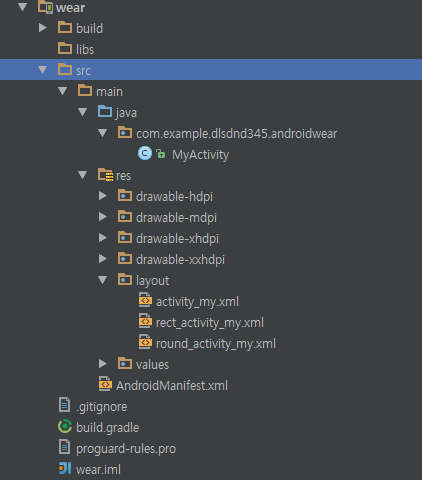The width and height of the screenshot is (422, 480).
Task: Click the drawable-xxhdpi folder icon
Action: click(x=125, y=258)
